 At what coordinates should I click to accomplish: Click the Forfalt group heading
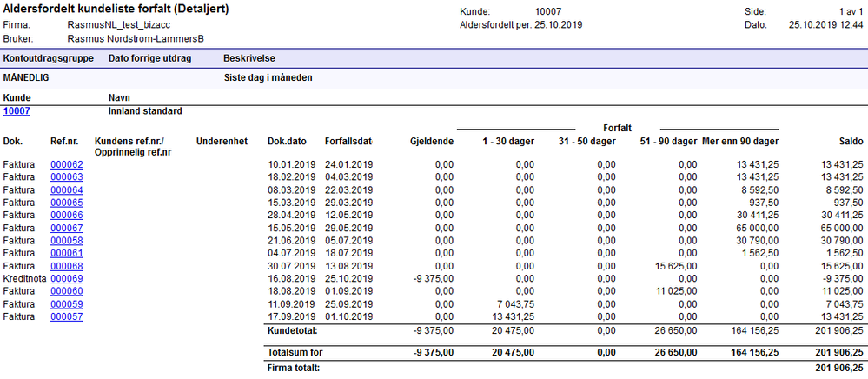pos(618,128)
